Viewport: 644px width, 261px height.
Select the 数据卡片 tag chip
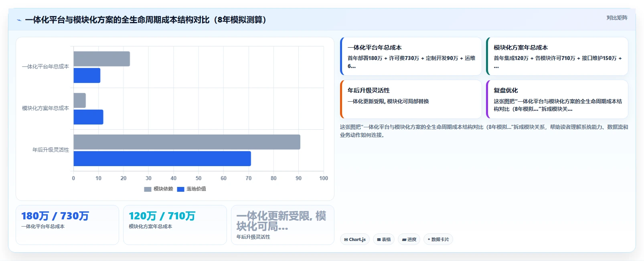tap(438, 239)
